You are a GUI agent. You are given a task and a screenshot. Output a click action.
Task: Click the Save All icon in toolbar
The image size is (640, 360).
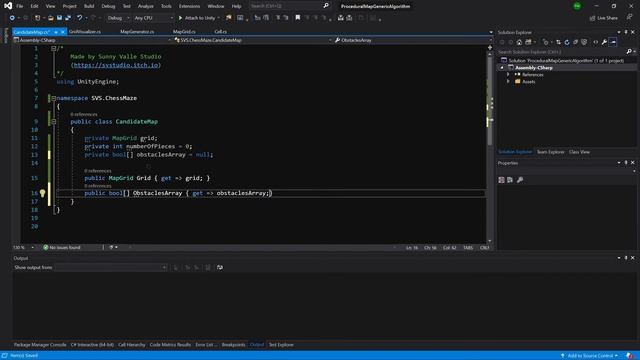[x=68, y=18]
